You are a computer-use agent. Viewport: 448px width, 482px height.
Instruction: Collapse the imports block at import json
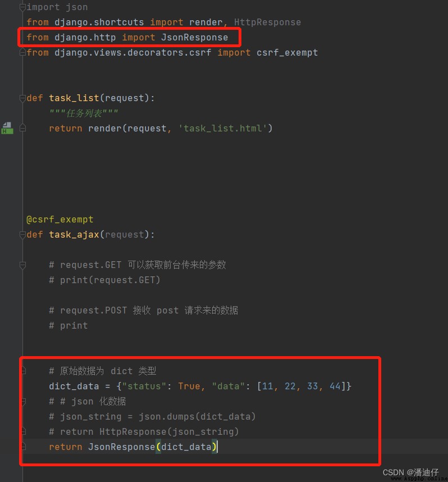[22, 7]
